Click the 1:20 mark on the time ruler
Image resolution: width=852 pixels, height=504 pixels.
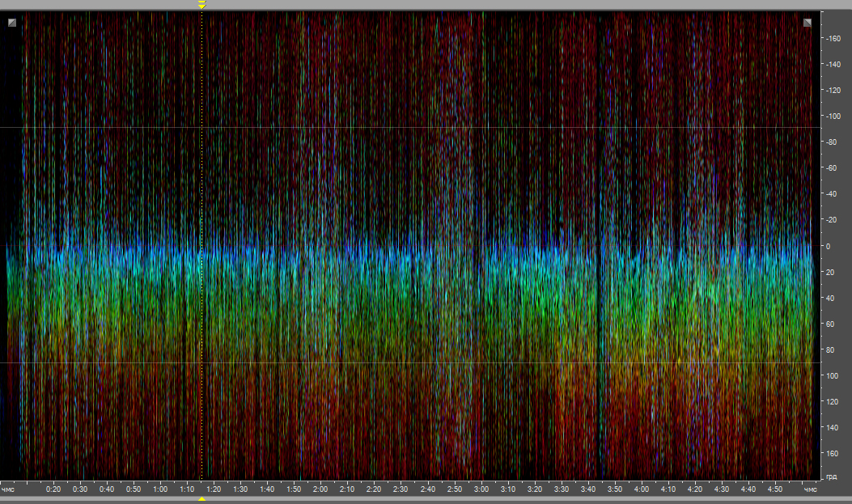tap(214, 489)
